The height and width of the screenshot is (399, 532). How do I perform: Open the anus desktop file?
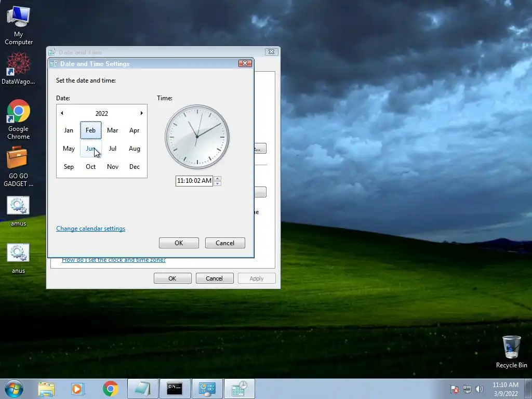click(18, 259)
